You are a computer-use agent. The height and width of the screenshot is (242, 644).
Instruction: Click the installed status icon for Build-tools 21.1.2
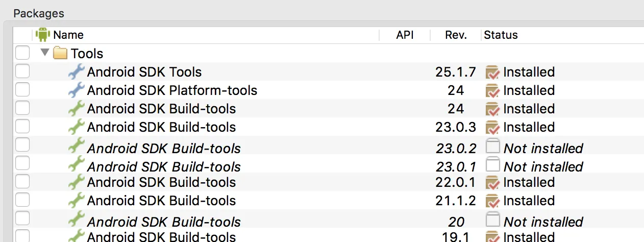pos(492,201)
